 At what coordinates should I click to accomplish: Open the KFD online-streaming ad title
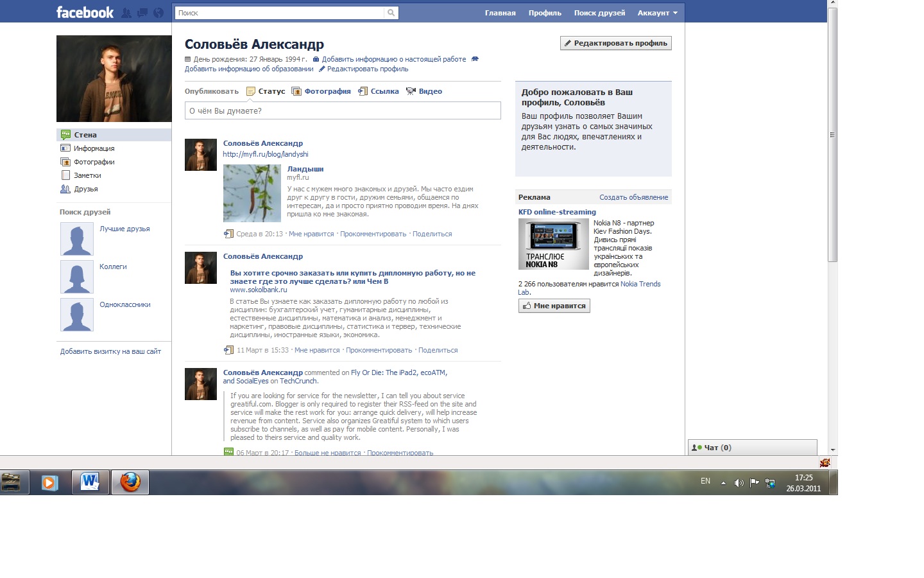557,212
